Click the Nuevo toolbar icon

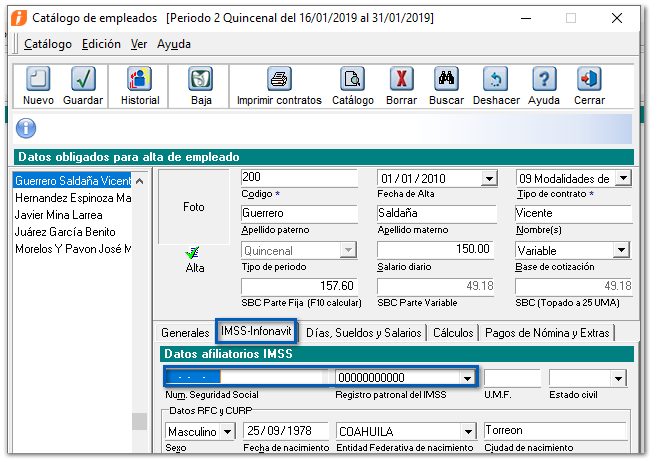coord(38,80)
